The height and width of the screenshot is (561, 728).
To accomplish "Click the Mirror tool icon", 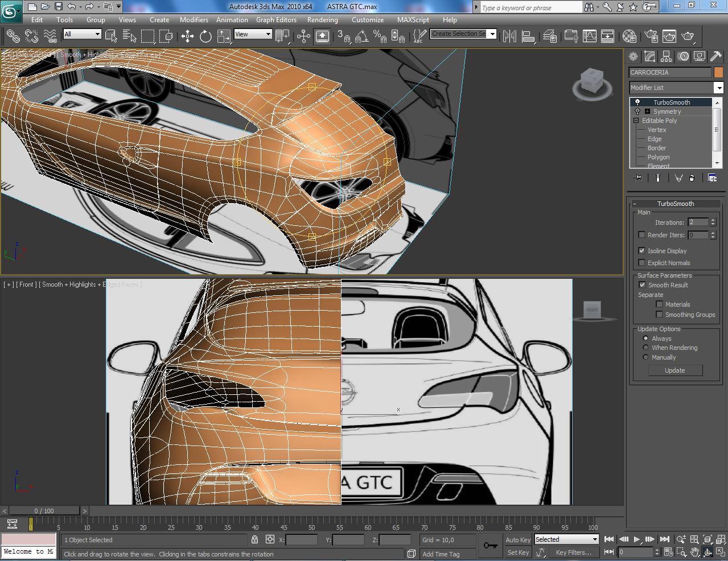I will point(509,36).
